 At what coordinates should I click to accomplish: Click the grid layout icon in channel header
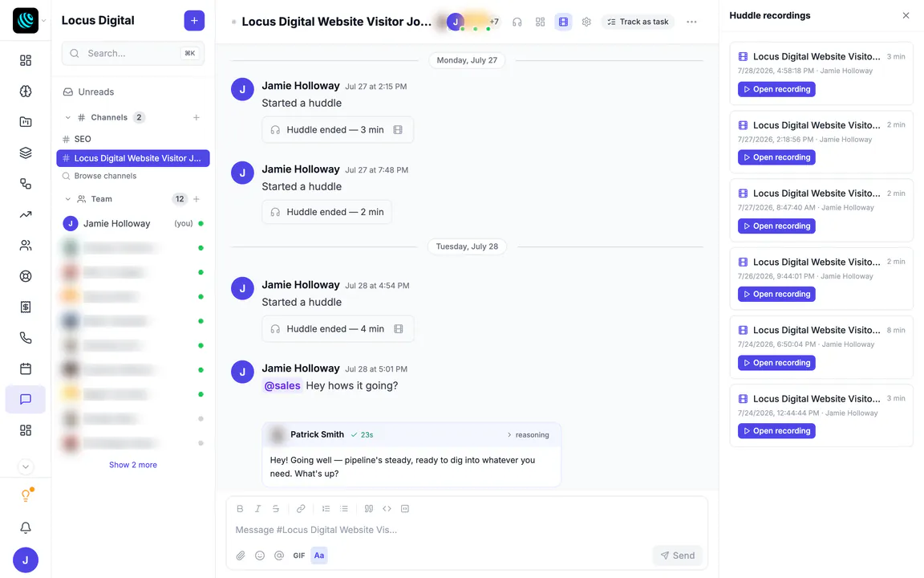540,22
